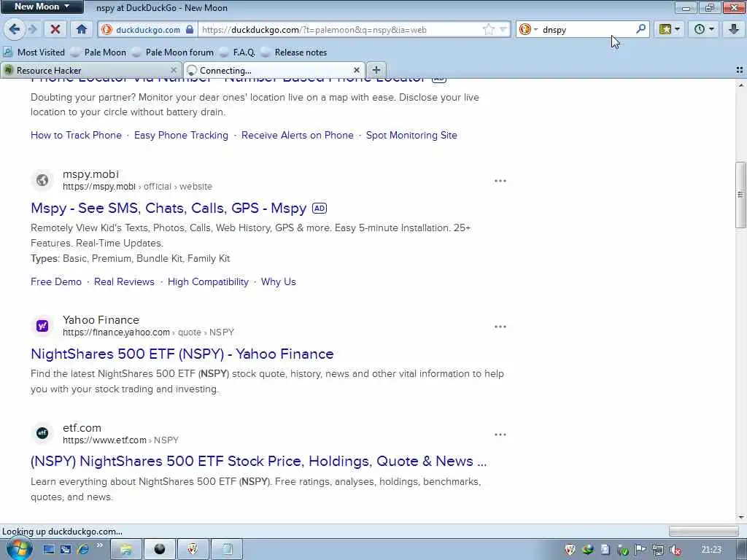Open the High Compatibility link

pyautogui.click(x=208, y=282)
